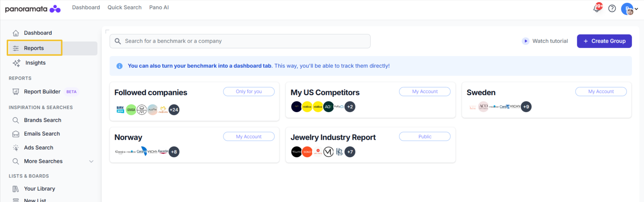Screen dimensions: 644x202
Task: Open the user avatar dropdown arrow
Action: point(636,9)
